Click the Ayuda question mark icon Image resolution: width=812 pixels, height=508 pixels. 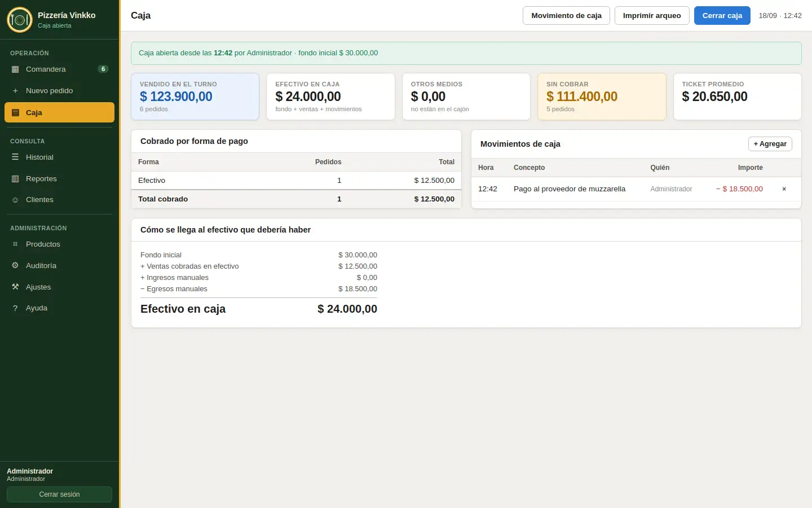coord(15,308)
